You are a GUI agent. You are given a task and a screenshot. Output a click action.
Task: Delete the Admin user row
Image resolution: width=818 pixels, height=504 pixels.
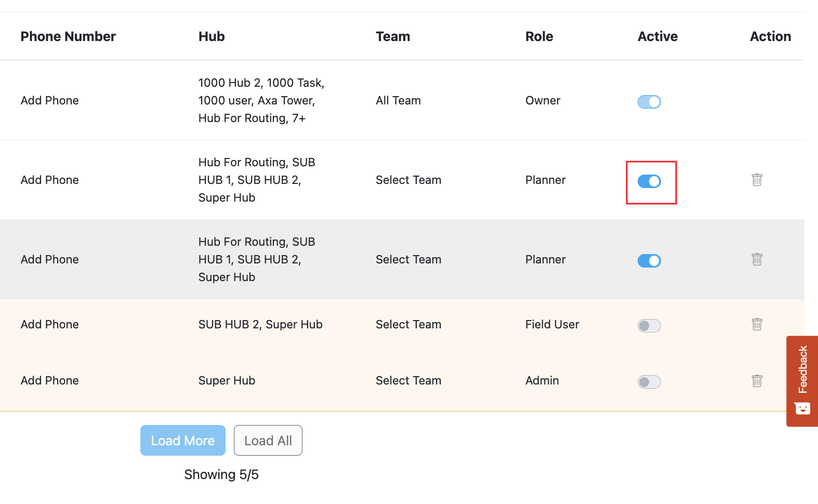(x=757, y=381)
